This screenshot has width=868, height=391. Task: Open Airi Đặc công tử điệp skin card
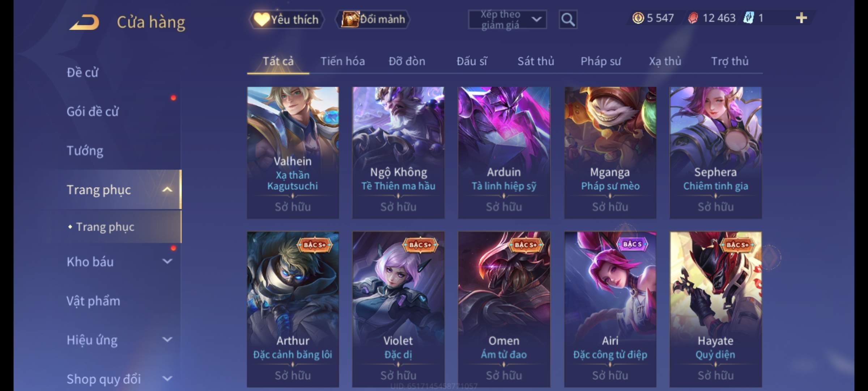pyautogui.click(x=610, y=310)
